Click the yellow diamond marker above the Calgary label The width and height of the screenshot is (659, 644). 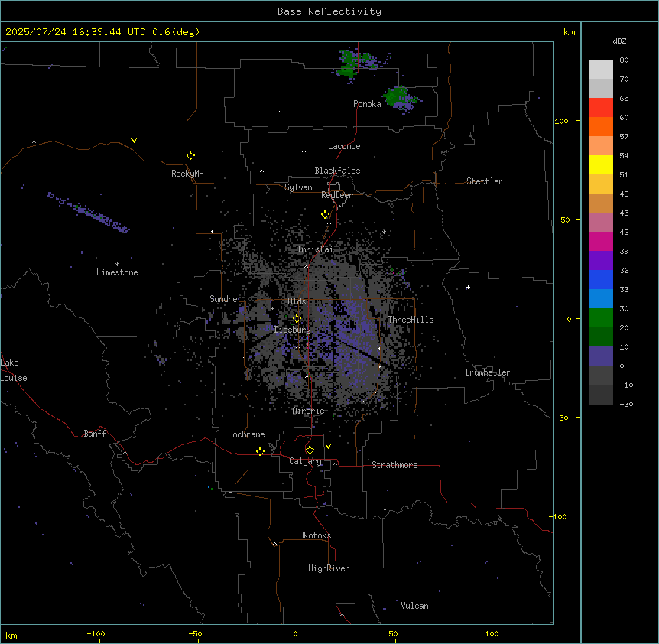click(310, 450)
